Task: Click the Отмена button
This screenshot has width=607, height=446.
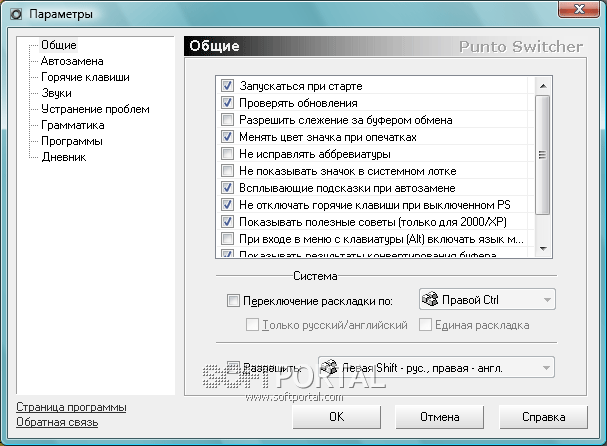Action: (x=440, y=417)
